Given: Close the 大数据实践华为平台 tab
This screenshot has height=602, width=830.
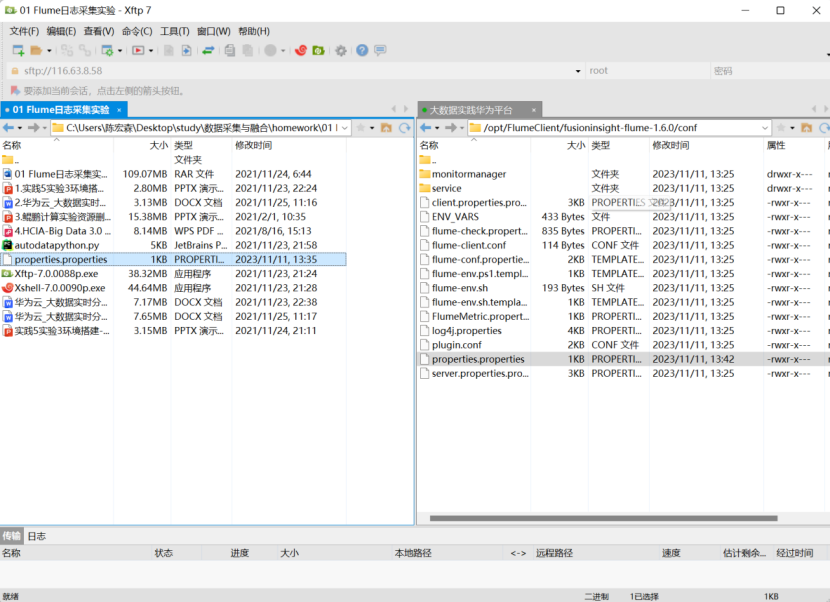Looking at the screenshot, I should coord(534,110).
